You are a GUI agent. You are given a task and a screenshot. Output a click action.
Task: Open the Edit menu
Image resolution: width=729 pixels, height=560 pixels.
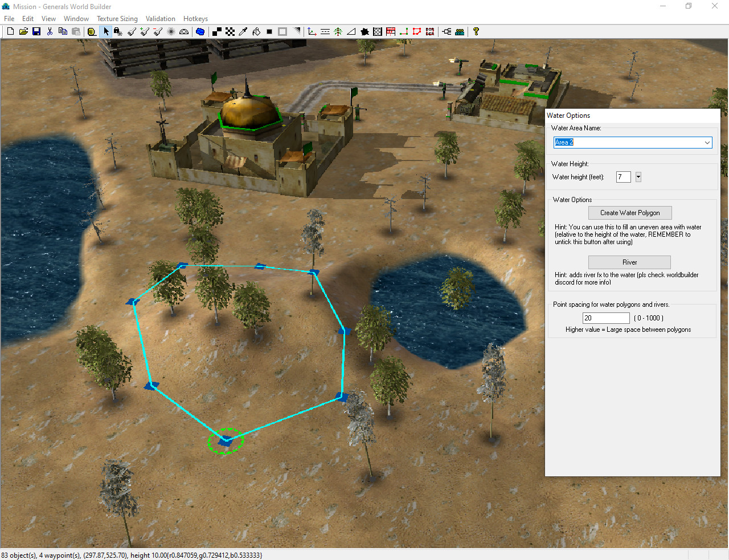tap(27, 19)
